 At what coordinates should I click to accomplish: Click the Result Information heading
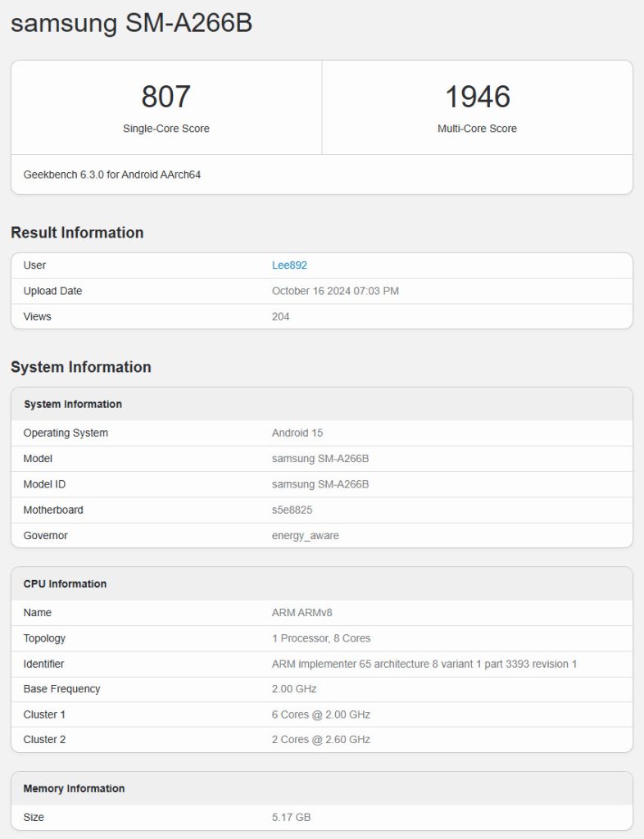(77, 233)
